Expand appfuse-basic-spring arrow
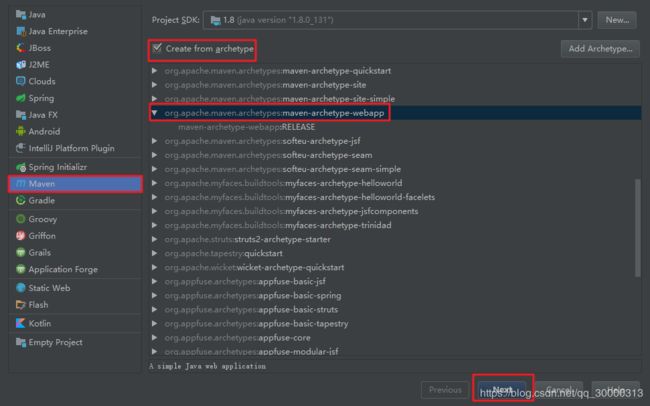 [x=155, y=295]
